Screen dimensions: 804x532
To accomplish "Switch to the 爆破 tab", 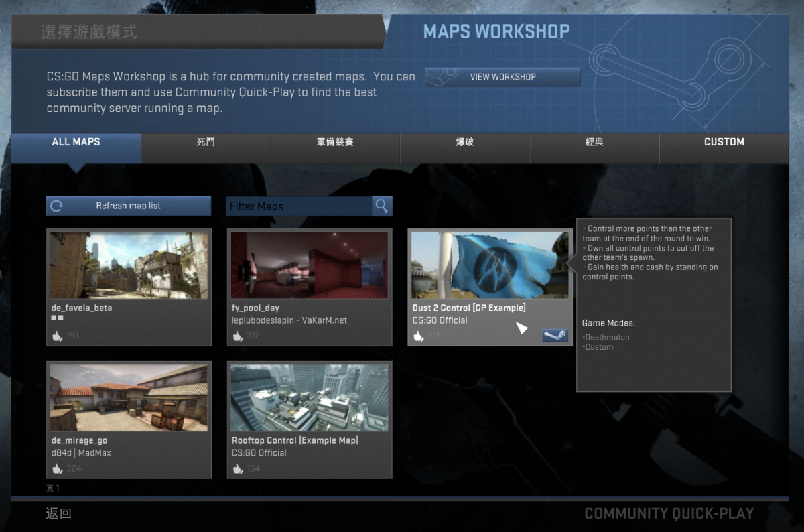I will 464,142.
